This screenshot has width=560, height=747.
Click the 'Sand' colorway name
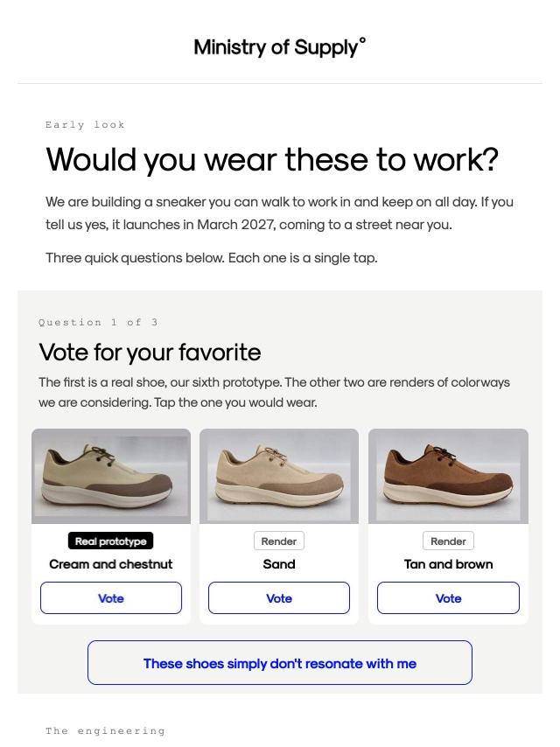[x=279, y=564]
